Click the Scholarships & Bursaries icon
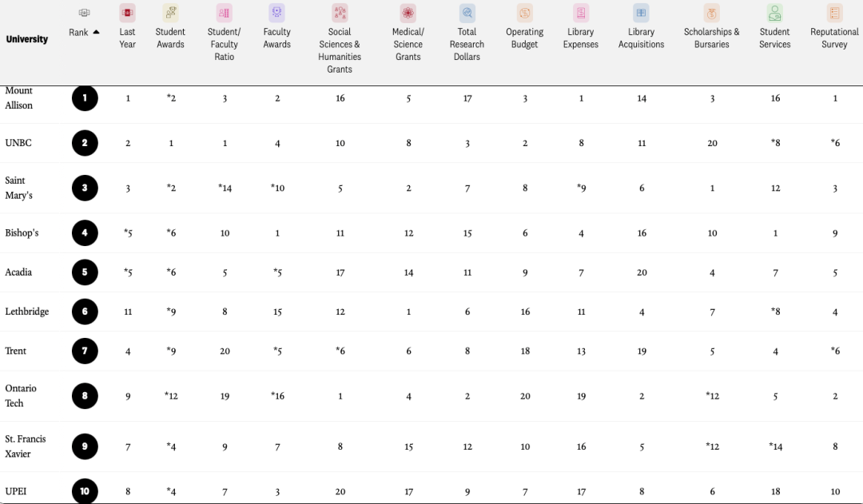Viewport: 863px width, 504px height. 712,13
